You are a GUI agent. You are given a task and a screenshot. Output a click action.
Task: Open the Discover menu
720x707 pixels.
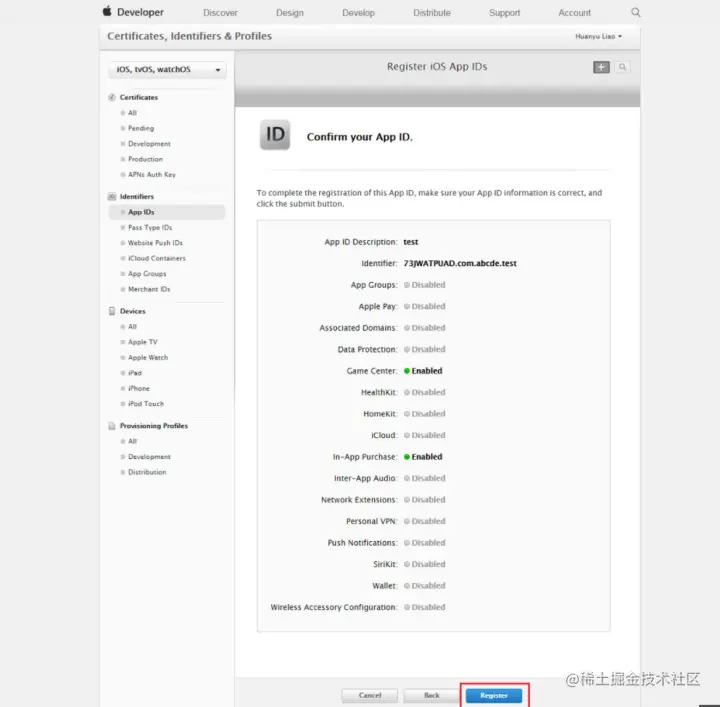[220, 13]
